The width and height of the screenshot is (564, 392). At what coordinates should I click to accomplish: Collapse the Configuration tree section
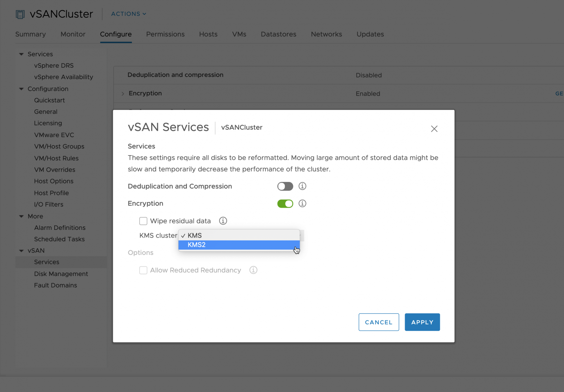coord(22,89)
